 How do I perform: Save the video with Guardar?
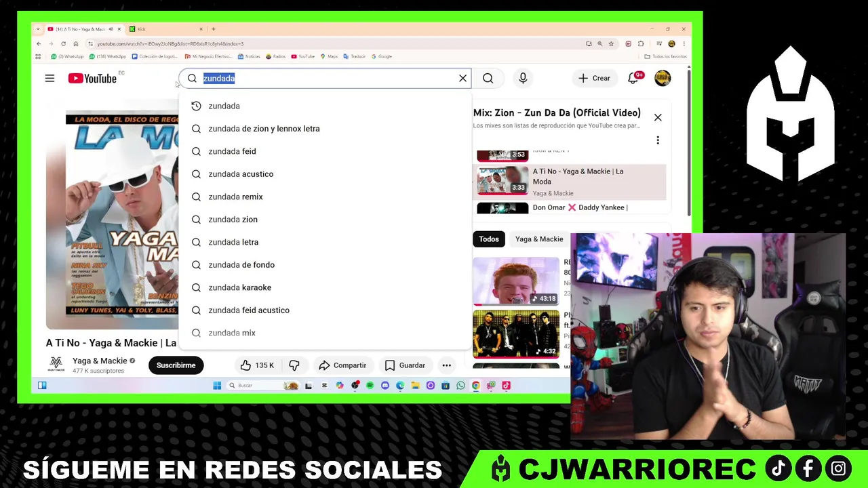click(405, 365)
